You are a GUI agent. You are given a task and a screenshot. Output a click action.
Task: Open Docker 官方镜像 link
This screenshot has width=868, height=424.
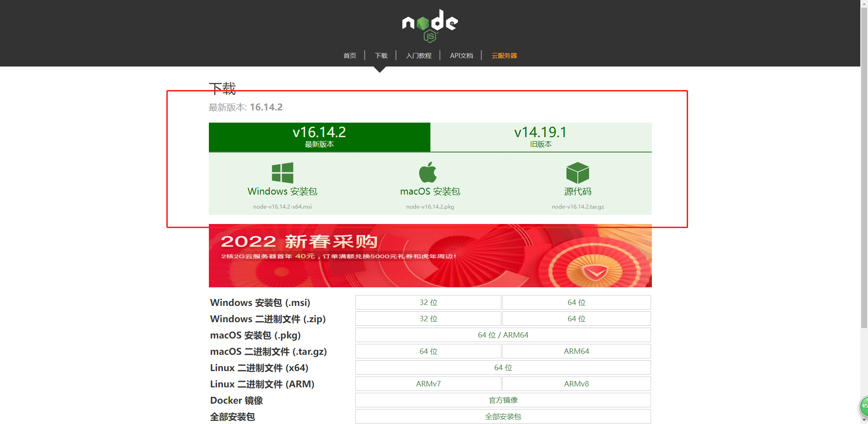tap(503, 400)
